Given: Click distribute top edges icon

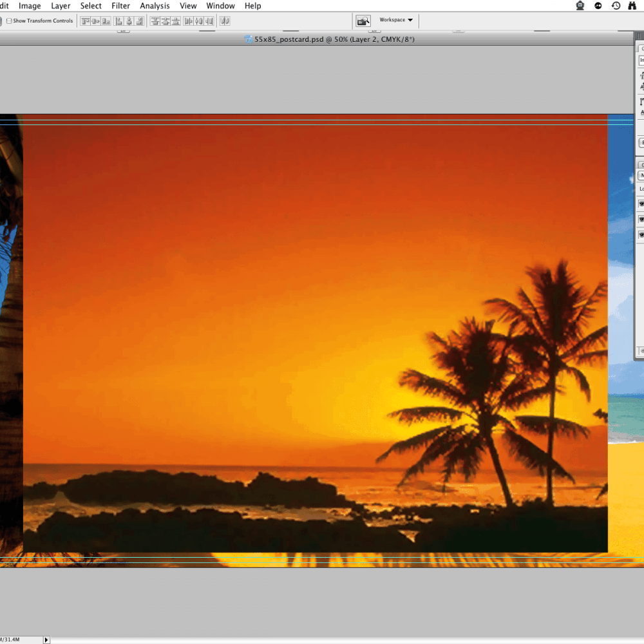Looking at the screenshot, I should pyautogui.click(x=155, y=21).
